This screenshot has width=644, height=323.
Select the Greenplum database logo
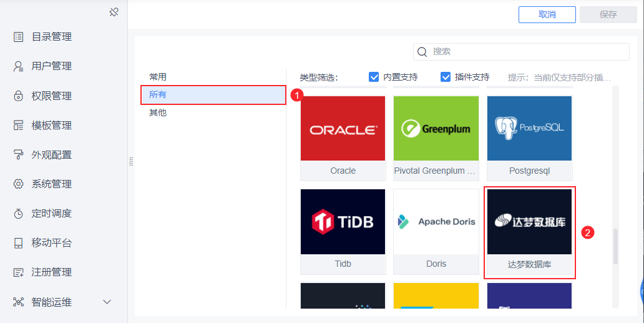pyautogui.click(x=436, y=128)
